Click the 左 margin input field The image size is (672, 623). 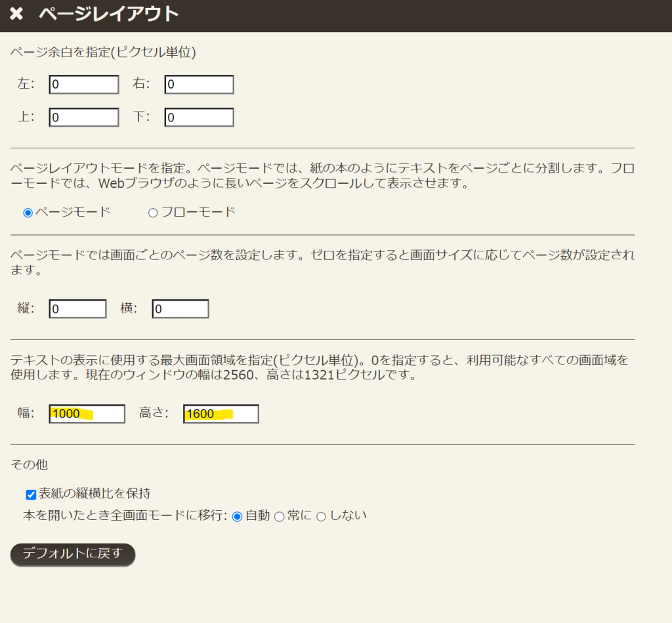point(84,85)
